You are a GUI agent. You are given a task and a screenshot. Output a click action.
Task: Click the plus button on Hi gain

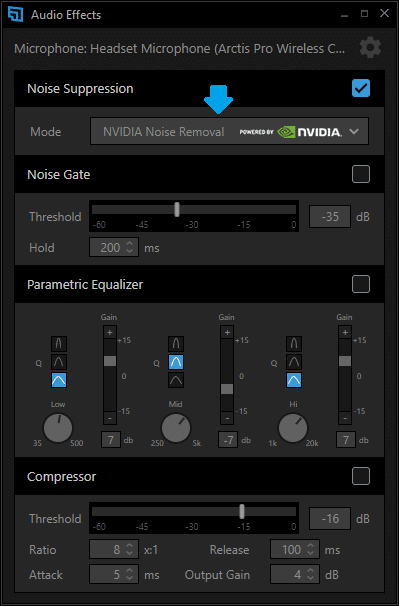[x=345, y=332]
